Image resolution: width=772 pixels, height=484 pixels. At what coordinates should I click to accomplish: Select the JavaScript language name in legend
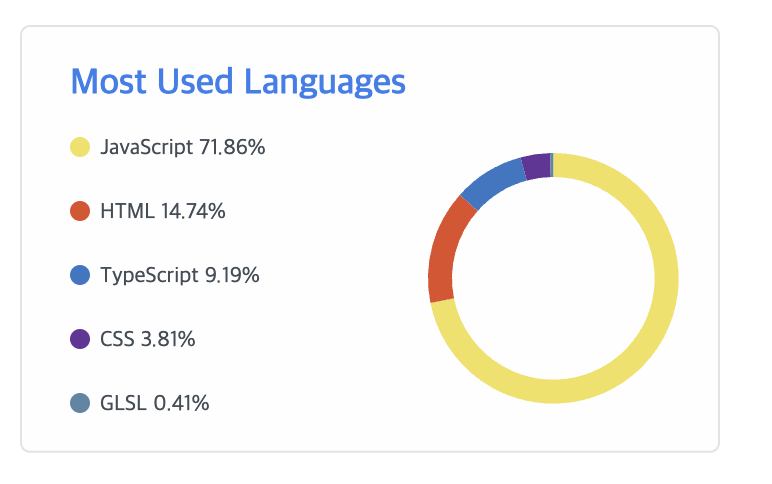tap(146, 148)
